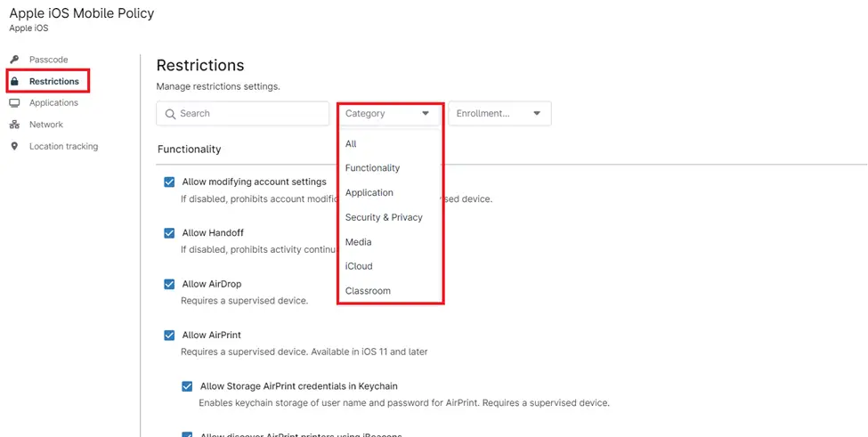
Task: Uncheck Allow AirPrint checkbox
Action: pyautogui.click(x=169, y=336)
